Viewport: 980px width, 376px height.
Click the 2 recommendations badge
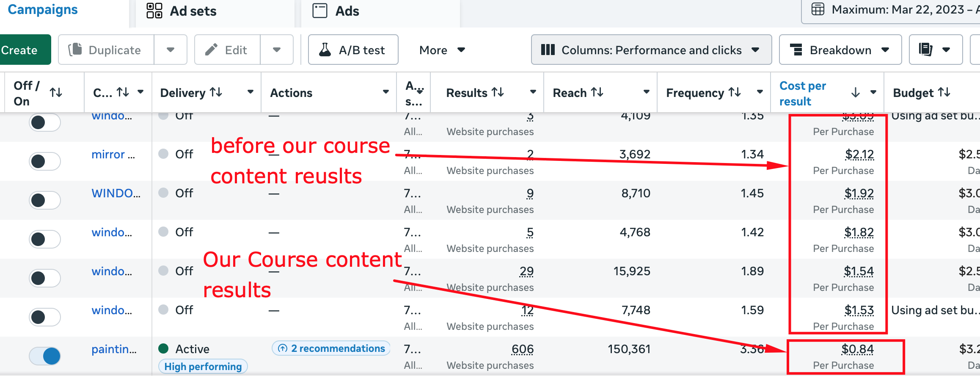point(331,348)
